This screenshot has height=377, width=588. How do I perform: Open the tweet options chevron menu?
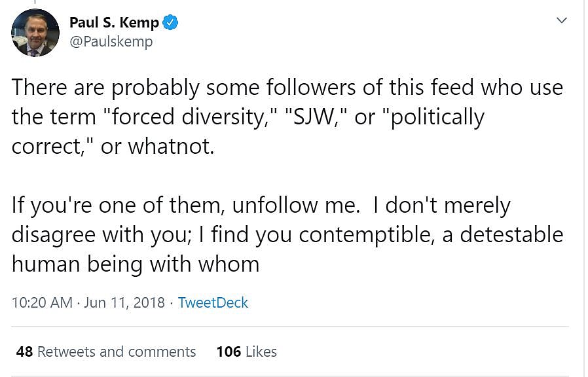[x=561, y=20]
